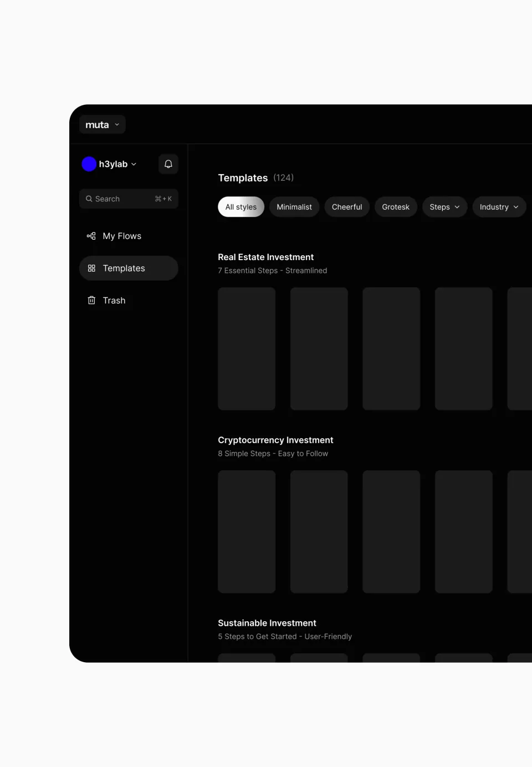Expand the h3ylab workspace chevron

(x=134, y=164)
